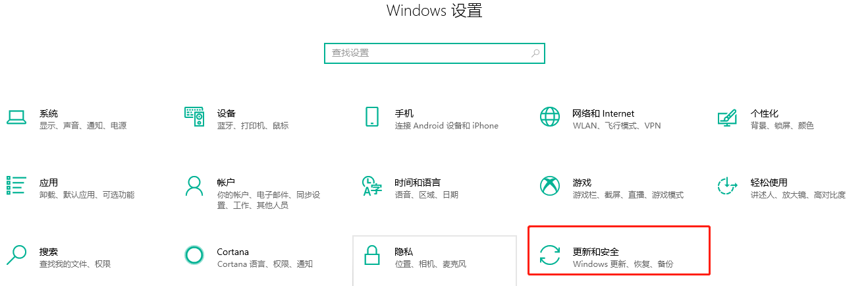Open the 系统 laptop icon
This screenshot has width=868, height=286.
(16, 117)
